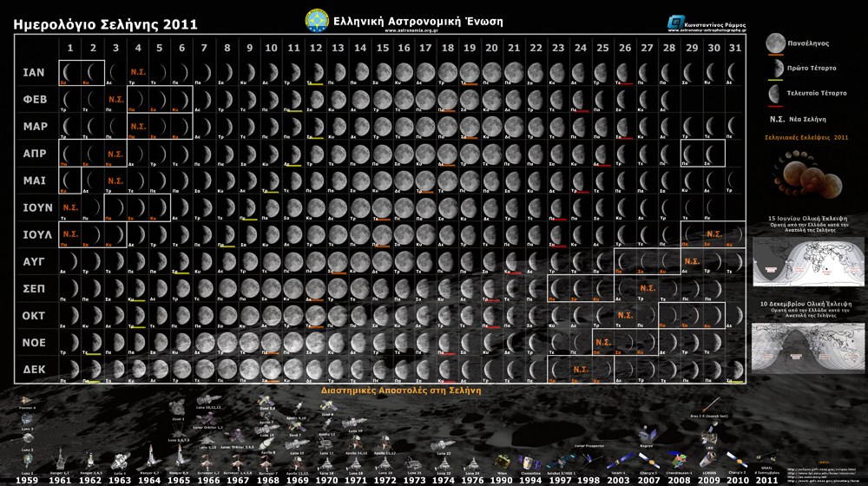Click the lunar eclipse sequence photo

(807, 174)
